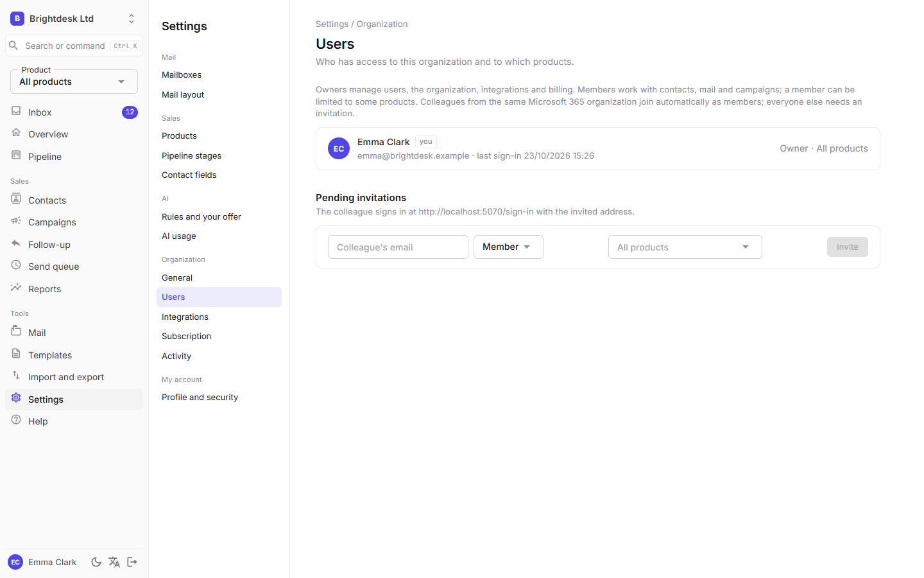This screenshot has width=924, height=578.
Task: Open Contact fields settings
Action: click(x=219, y=175)
